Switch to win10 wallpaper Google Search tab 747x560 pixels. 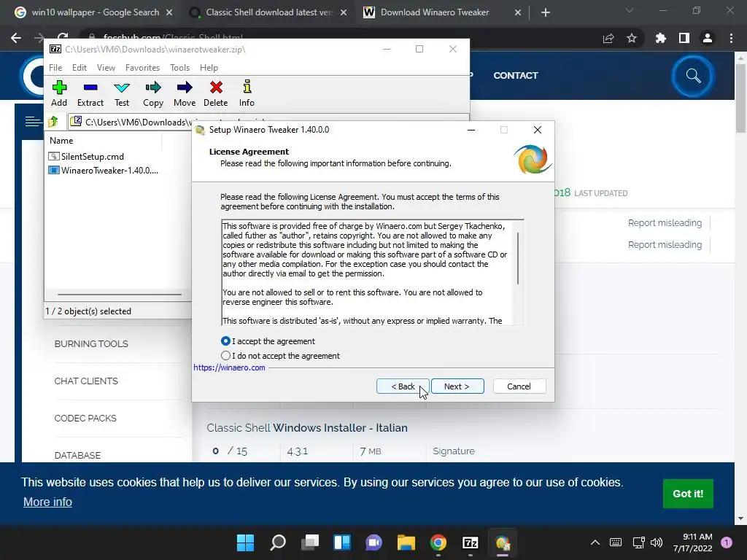pyautogui.click(x=94, y=12)
